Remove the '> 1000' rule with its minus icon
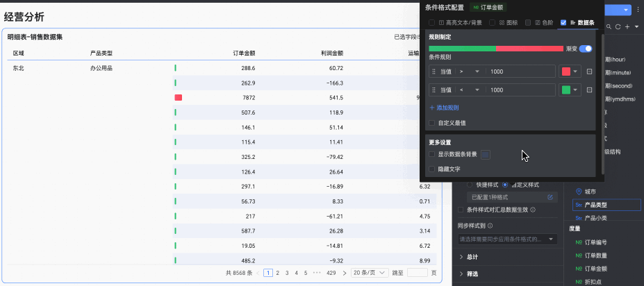 (x=589, y=71)
